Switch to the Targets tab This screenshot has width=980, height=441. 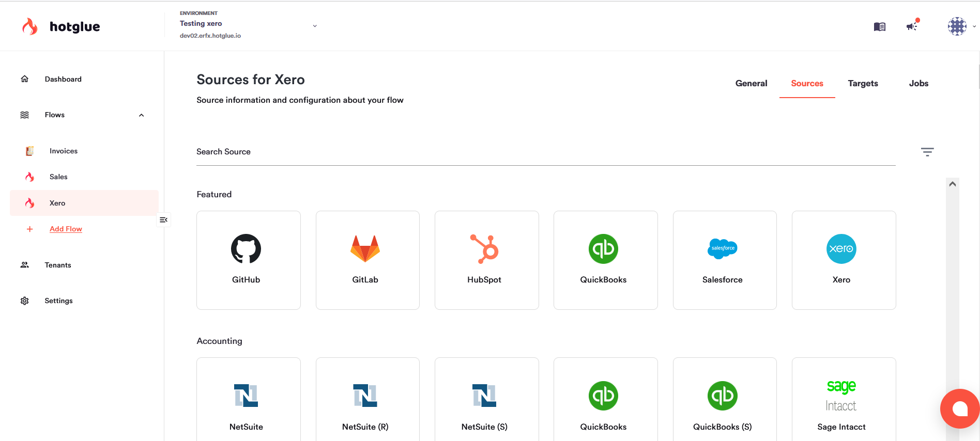pyautogui.click(x=863, y=83)
